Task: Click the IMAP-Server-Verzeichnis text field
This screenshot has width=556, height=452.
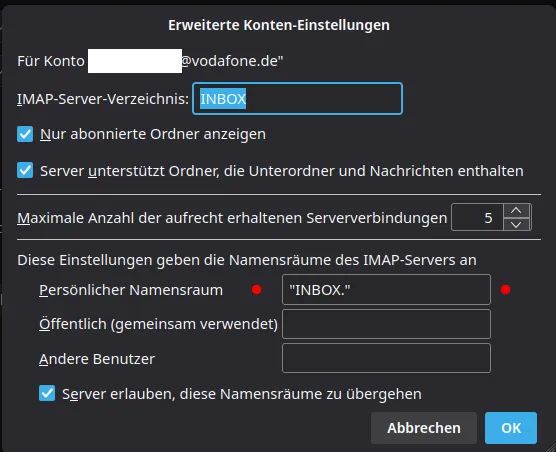Action: [x=297, y=99]
